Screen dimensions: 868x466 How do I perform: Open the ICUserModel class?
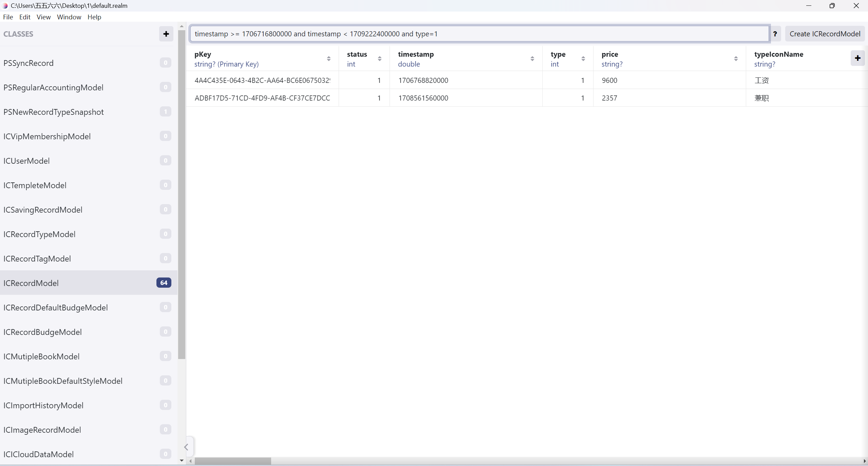(26, 161)
